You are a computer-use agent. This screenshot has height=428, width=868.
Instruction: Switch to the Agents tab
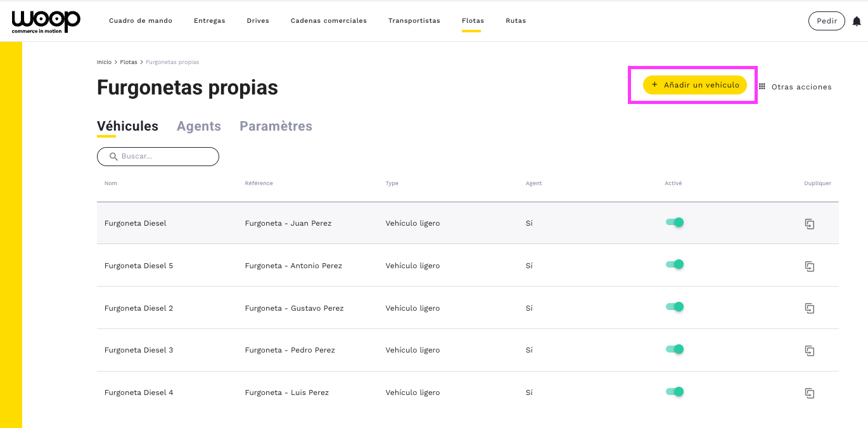(198, 126)
